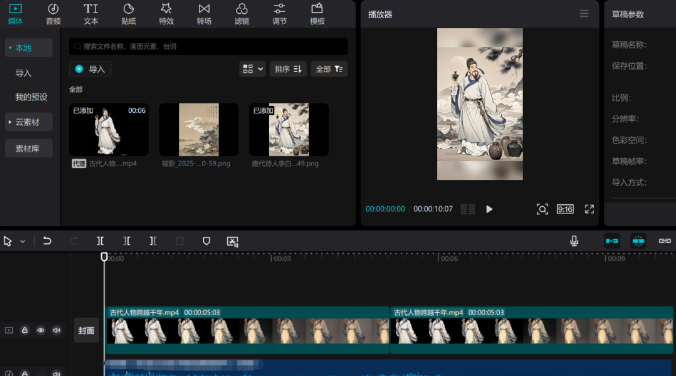Enter fullscreen preview mode
The image size is (676, 376).
coord(589,209)
